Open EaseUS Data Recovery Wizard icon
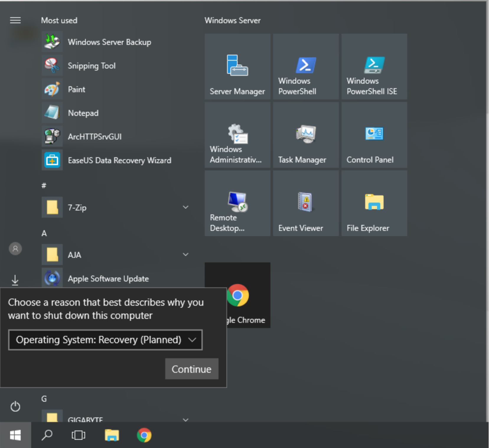 point(52,160)
